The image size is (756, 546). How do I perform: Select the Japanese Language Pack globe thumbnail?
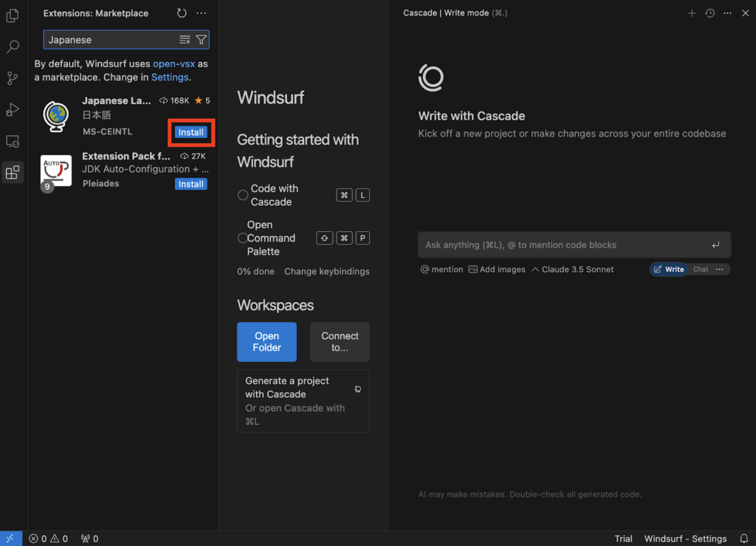56,116
